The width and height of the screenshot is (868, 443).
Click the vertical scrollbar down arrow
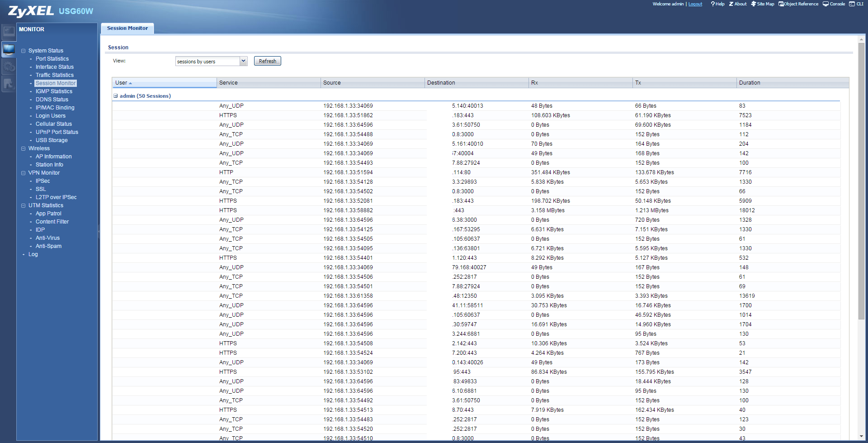(x=861, y=436)
